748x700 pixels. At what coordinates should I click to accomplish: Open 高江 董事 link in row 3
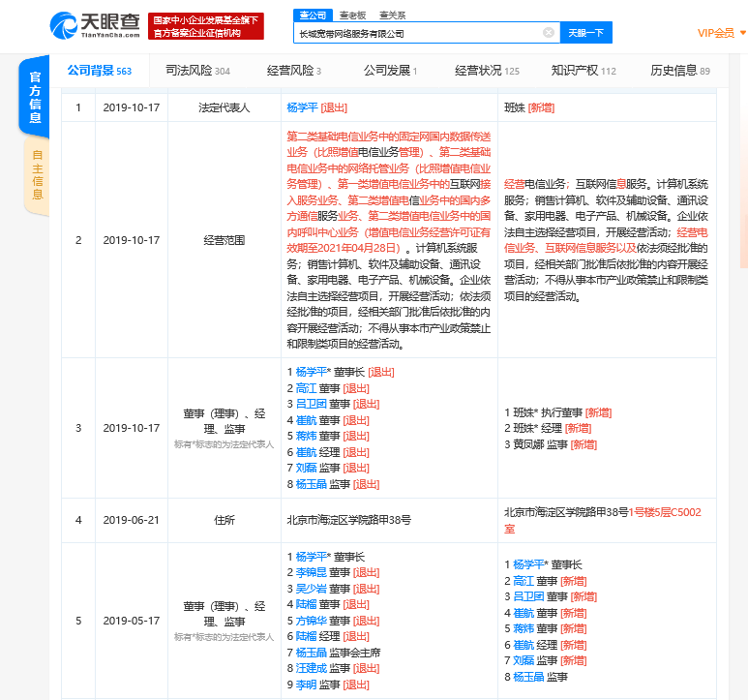click(306, 388)
